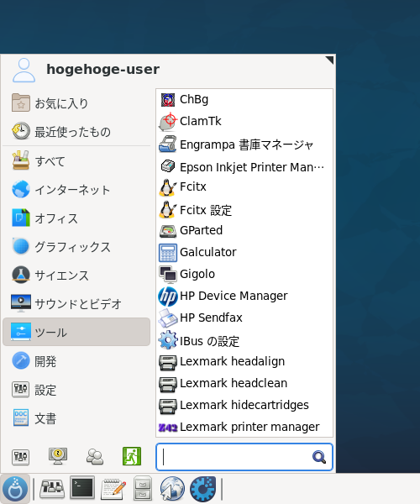Select the ツール category

[x=76, y=332]
